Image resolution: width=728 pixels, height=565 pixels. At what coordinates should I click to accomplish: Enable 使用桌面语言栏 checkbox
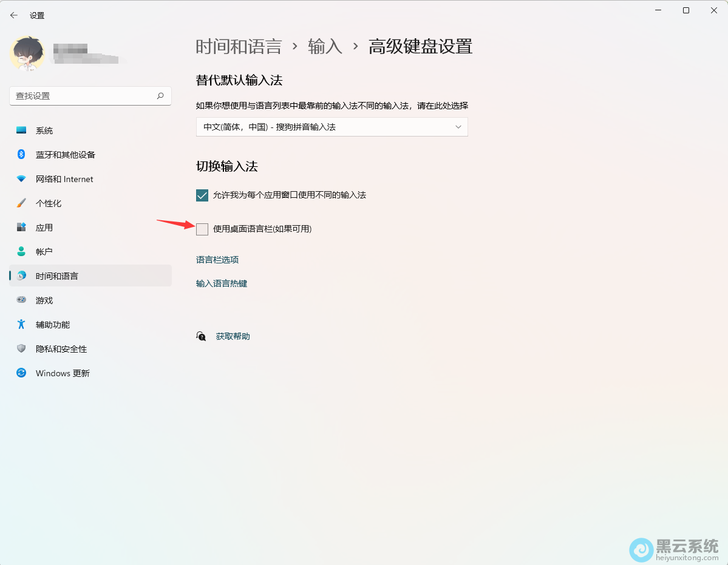202,229
